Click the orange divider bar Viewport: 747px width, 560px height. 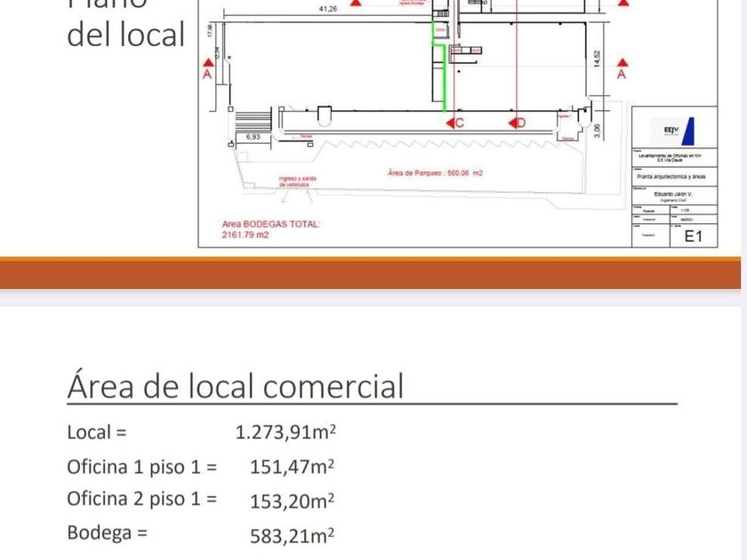click(x=372, y=274)
